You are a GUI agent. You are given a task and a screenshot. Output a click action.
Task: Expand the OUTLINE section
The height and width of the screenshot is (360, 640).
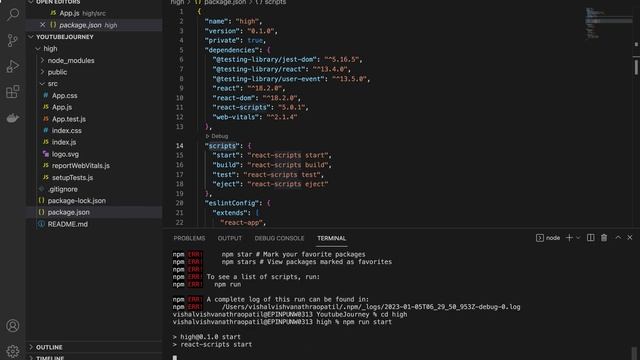[49, 347]
